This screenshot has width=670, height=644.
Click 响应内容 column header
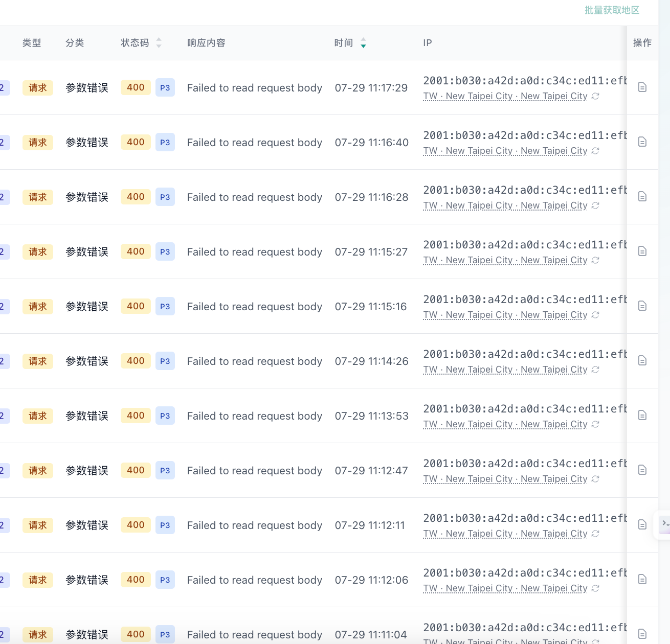(x=206, y=43)
